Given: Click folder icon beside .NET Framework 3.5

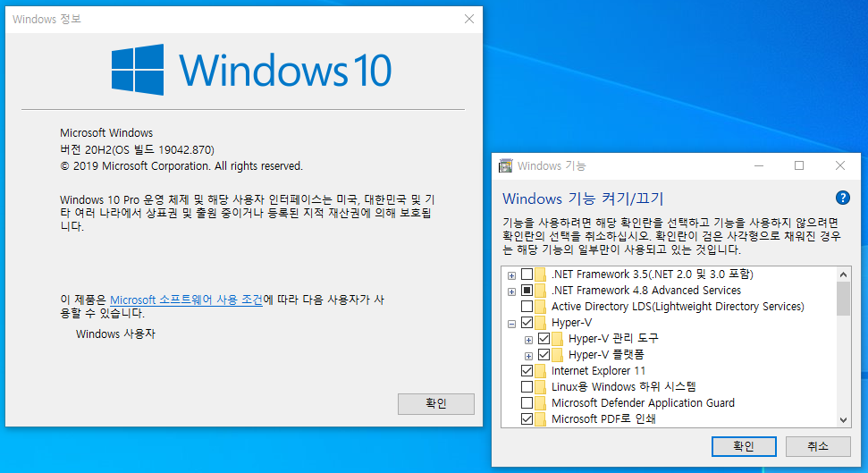Looking at the screenshot, I should click(540, 275).
